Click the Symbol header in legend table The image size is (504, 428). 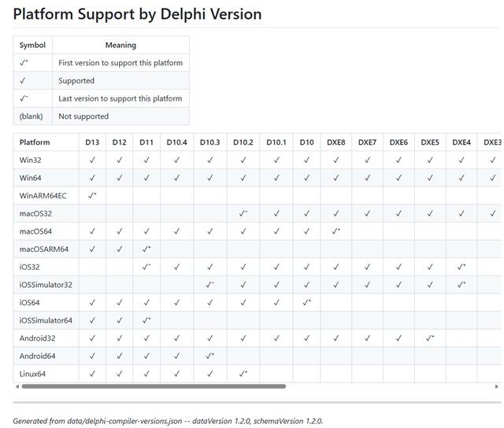click(32, 45)
